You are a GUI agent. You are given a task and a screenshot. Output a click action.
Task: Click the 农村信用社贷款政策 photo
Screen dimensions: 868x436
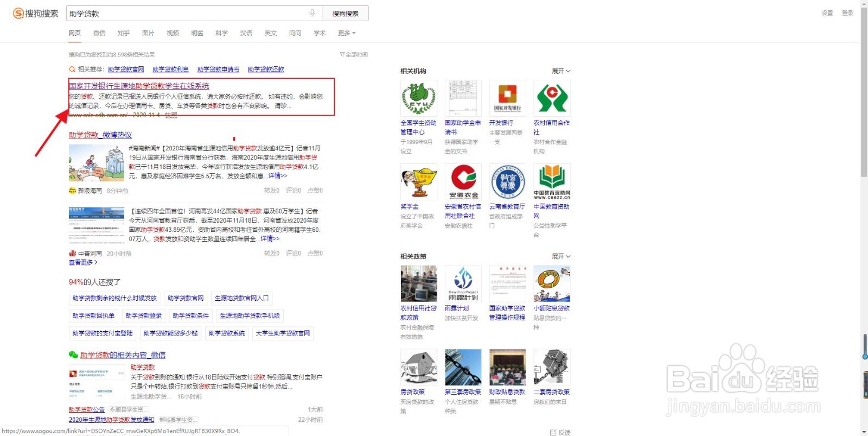[x=419, y=283]
